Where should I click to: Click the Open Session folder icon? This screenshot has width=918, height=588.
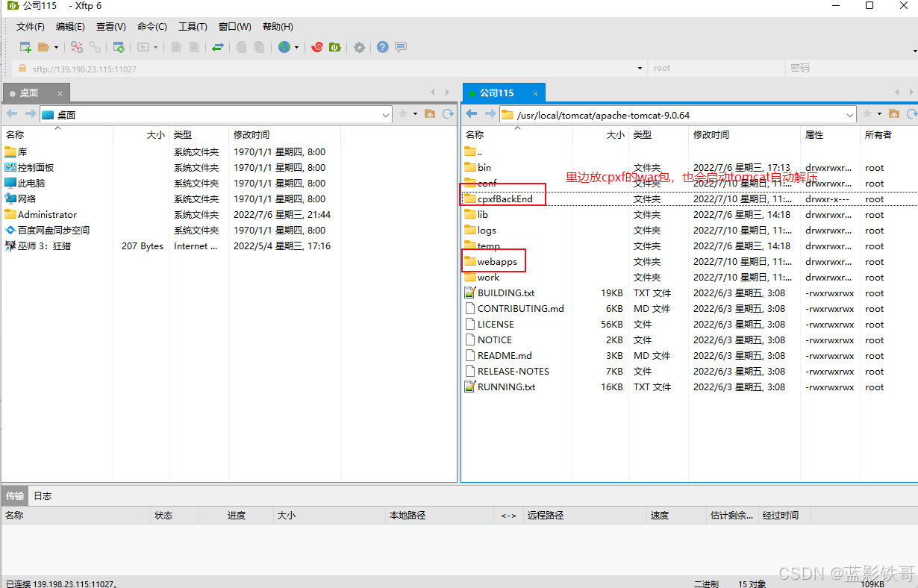click(44, 47)
